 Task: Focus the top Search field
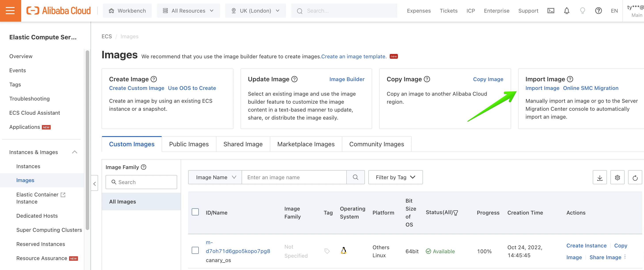[x=344, y=11]
